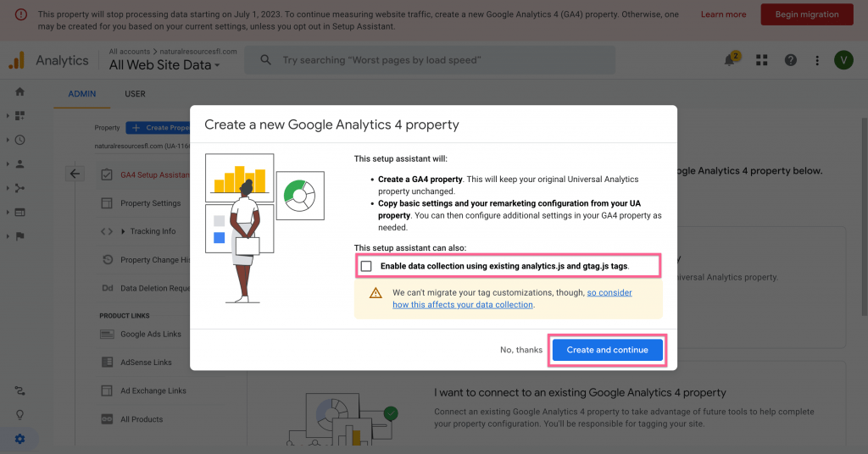Open Attribution icon in lower sidebar
This screenshot has height=454, width=868.
pos(20,391)
